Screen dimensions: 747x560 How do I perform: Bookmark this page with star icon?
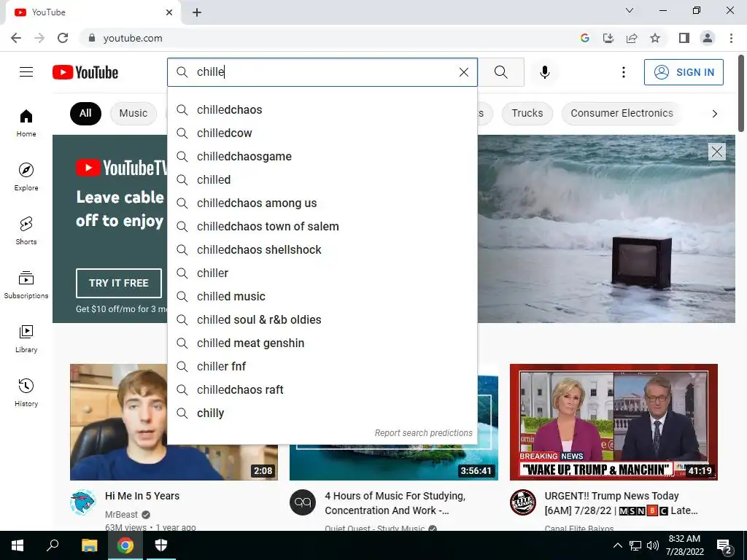(x=655, y=38)
